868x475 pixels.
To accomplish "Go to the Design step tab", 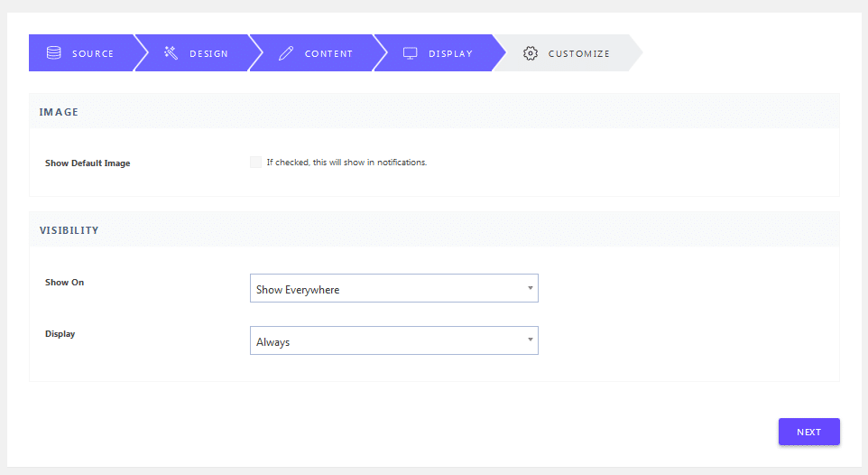I will [197, 52].
